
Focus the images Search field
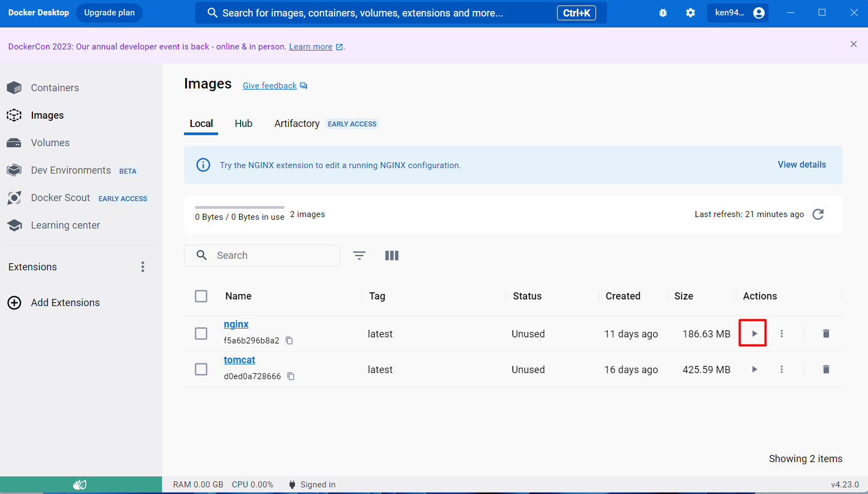pyautogui.click(x=262, y=256)
